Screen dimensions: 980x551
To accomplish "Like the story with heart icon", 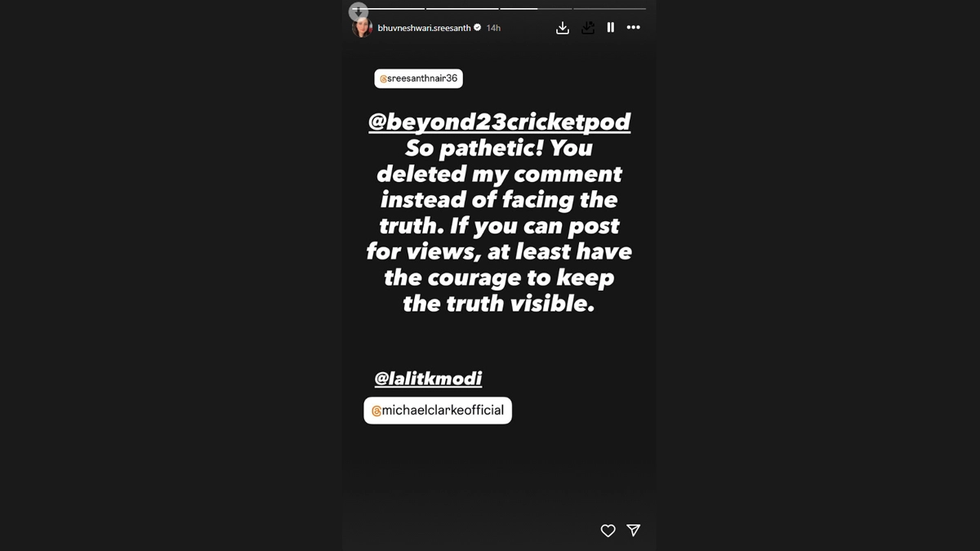I will 608,531.
